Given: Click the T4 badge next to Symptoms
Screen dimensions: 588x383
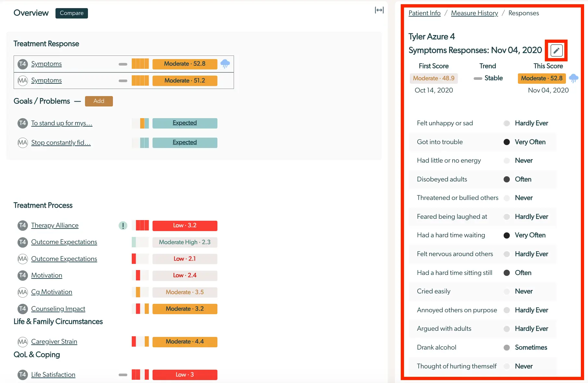Looking at the screenshot, I should [22, 64].
